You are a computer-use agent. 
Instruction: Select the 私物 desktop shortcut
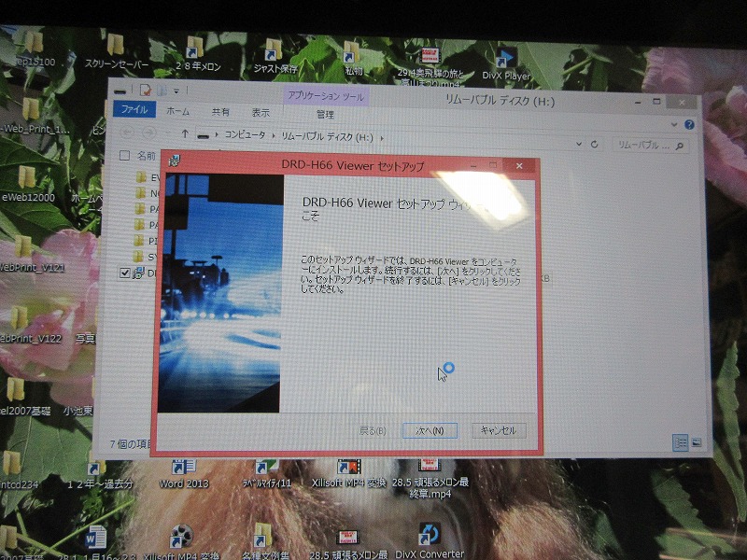353,59
